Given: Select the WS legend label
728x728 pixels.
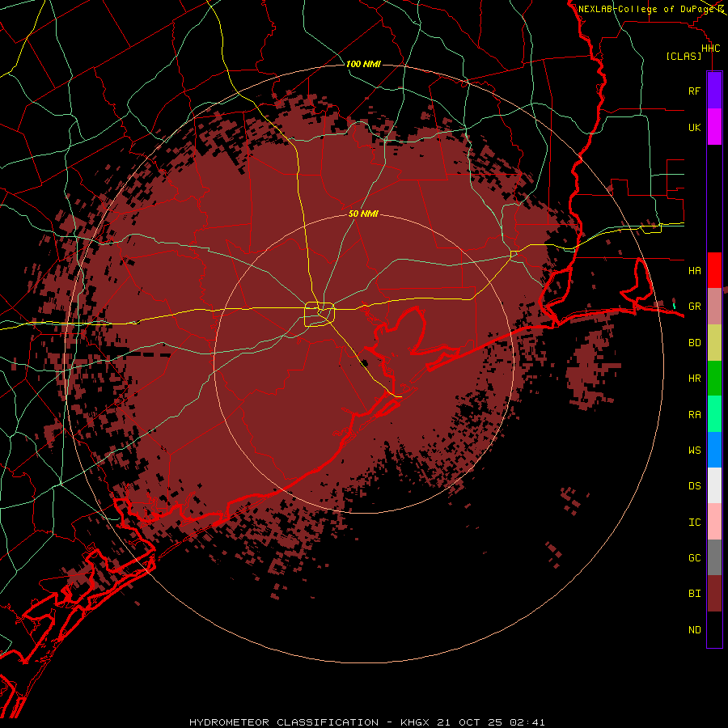Looking at the screenshot, I should coord(694,450).
